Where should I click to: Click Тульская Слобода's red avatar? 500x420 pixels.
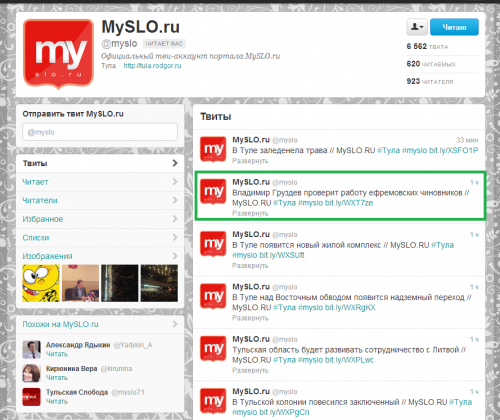[x=31, y=397]
